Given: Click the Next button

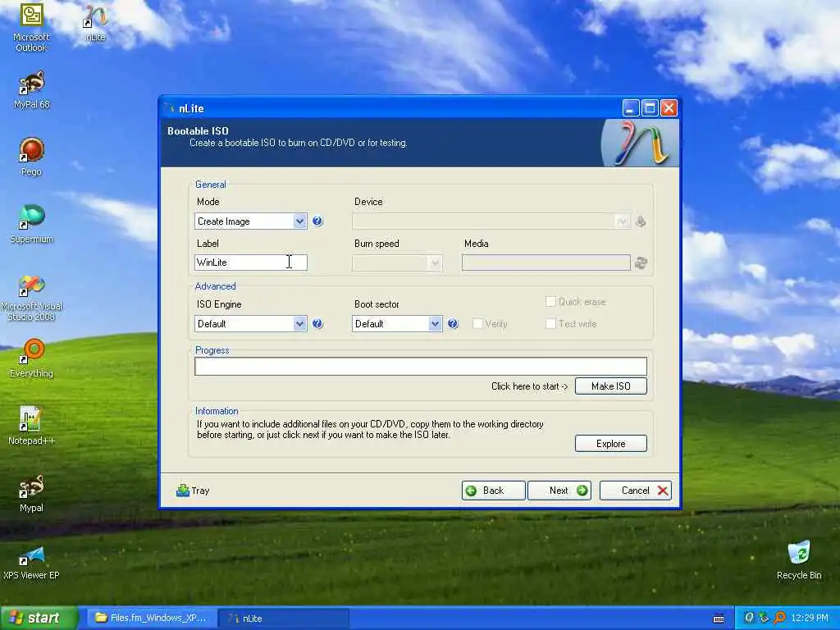Looking at the screenshot, I should click(559, 491).
